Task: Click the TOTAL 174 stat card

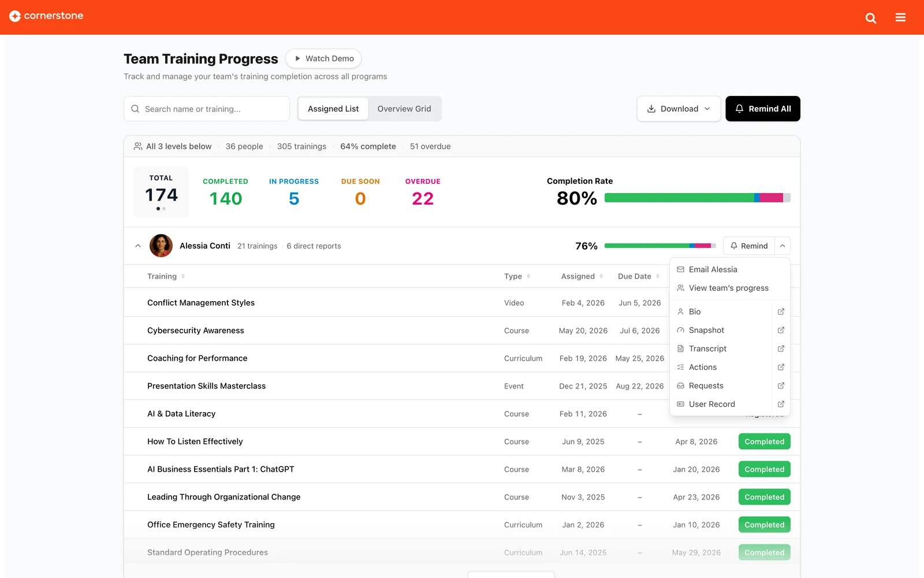Action: pyautogui.click(x=161, y=192)
